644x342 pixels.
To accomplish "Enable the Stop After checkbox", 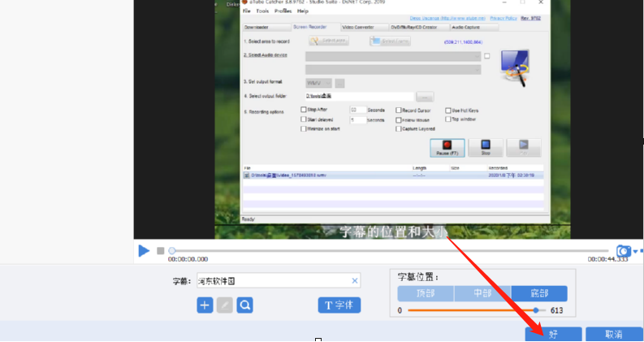I will click(x=304, y=110).
